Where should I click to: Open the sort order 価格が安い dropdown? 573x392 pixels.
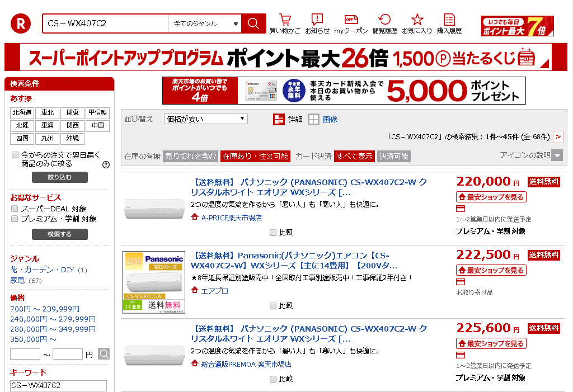206,119
